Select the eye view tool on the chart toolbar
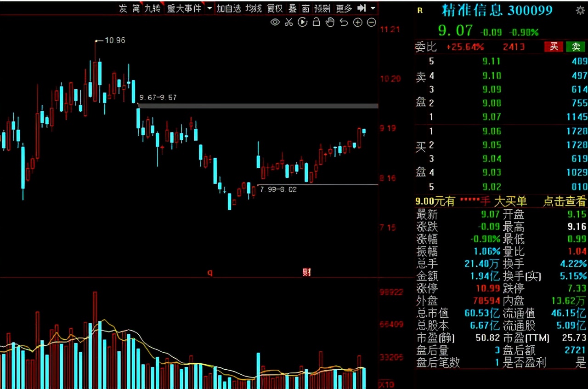The image size is (588, 389). pos(275,22)
